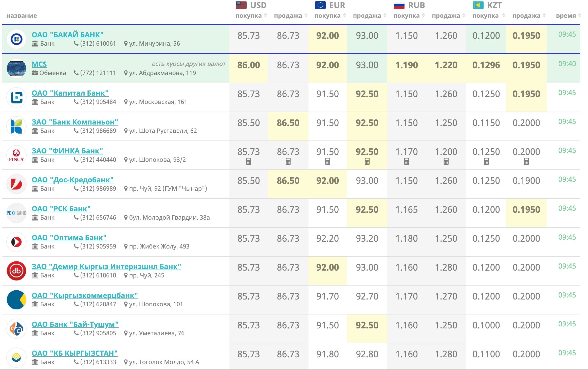This screenshot has height=370, width=588.
Task: Click the Bai-Tushum bank logo
Action: pyautogui.click(x=16, y=329)
